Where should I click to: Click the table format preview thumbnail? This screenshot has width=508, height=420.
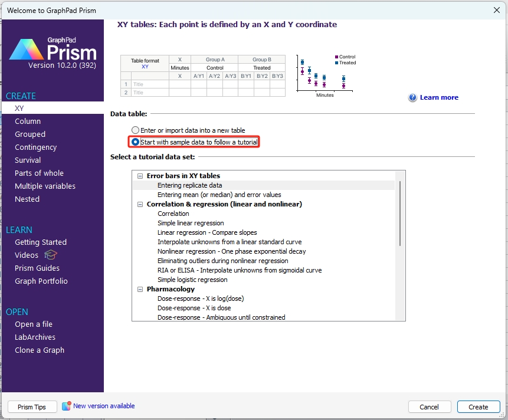tap(203, 76)
